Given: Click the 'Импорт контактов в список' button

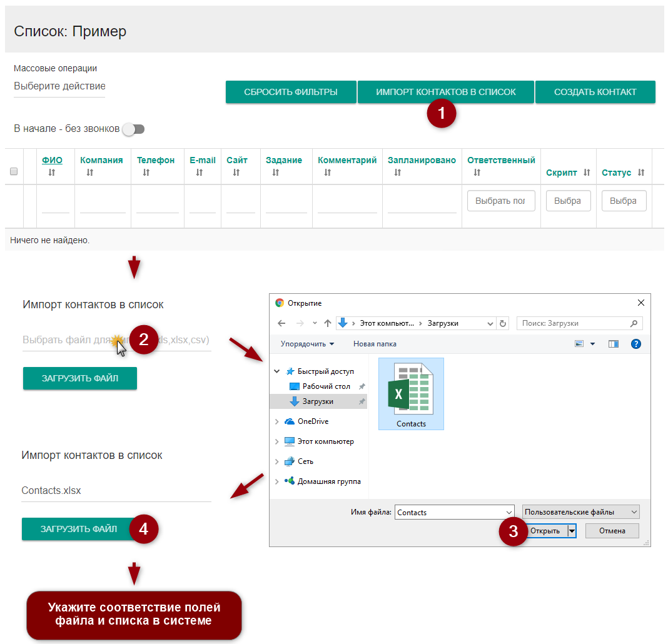Looking at the screenshot, I should [445, 92].
